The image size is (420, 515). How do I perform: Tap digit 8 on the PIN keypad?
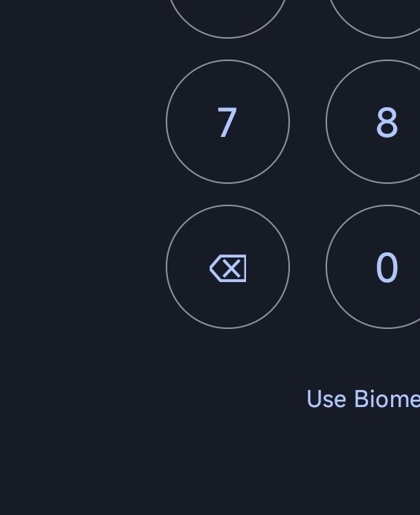(x=373, y=121)
